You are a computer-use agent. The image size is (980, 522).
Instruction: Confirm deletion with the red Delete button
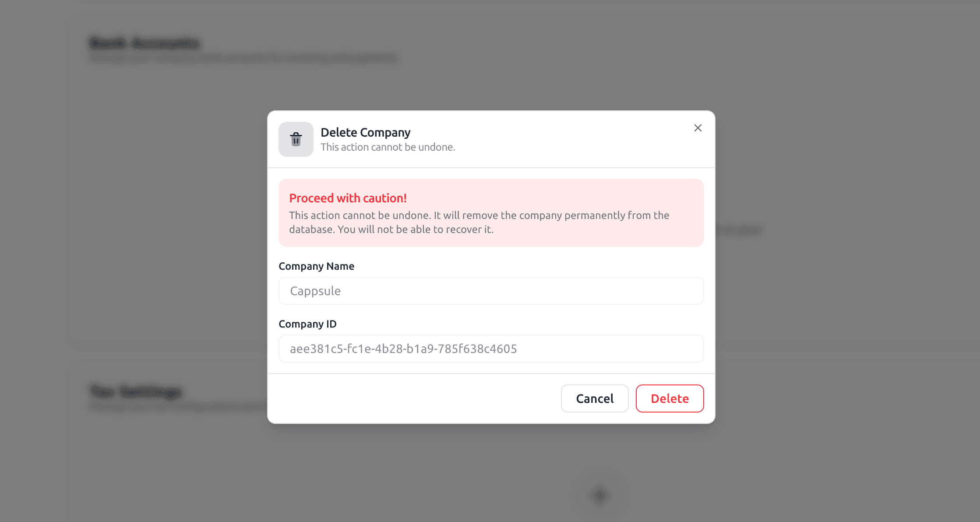click(x=670, y=399)
